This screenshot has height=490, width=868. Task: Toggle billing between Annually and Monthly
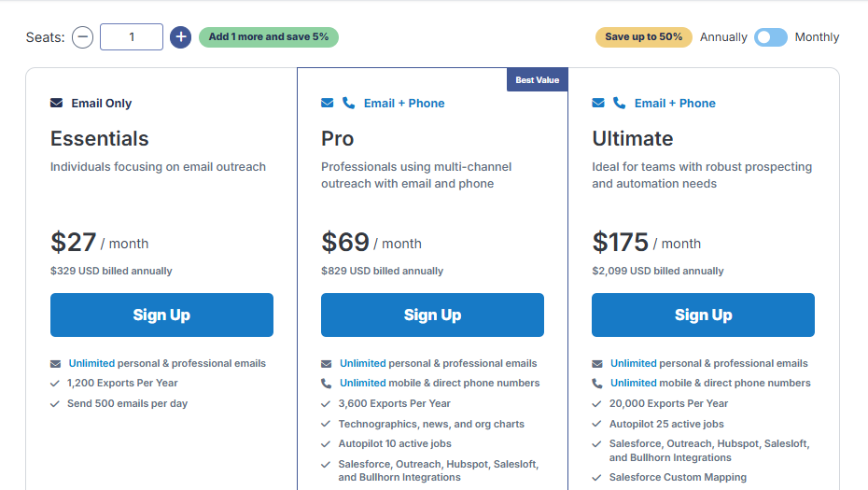pyautogui.click(x=771, y=37)
